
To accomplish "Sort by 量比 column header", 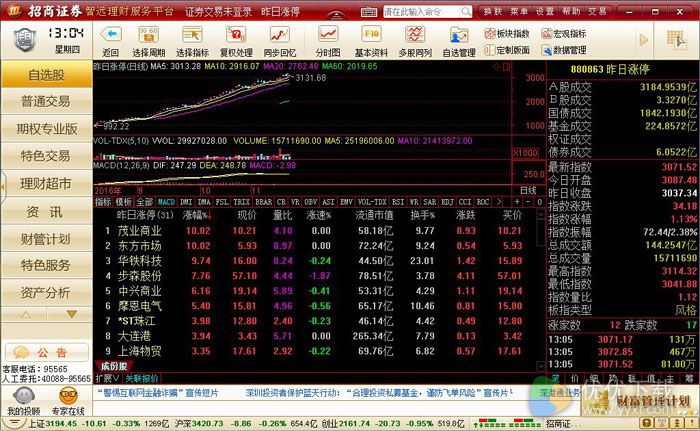I will (x=283, y=215).
